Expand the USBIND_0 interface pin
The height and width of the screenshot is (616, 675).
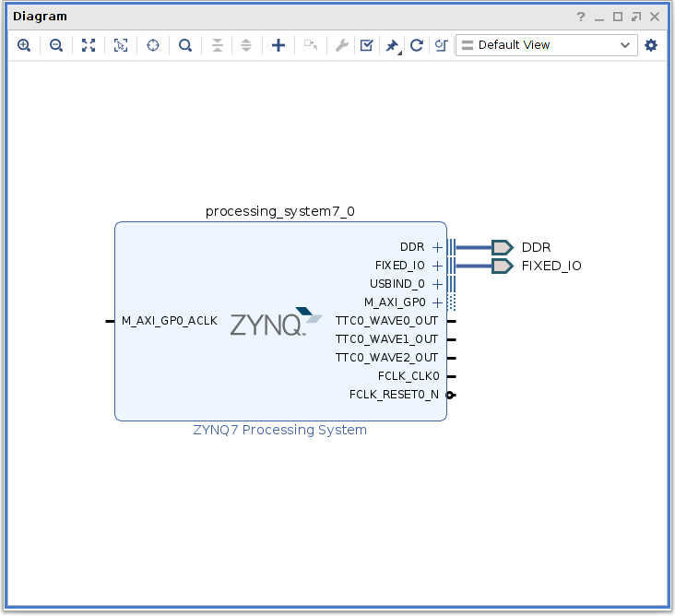[x=437, y=284]
